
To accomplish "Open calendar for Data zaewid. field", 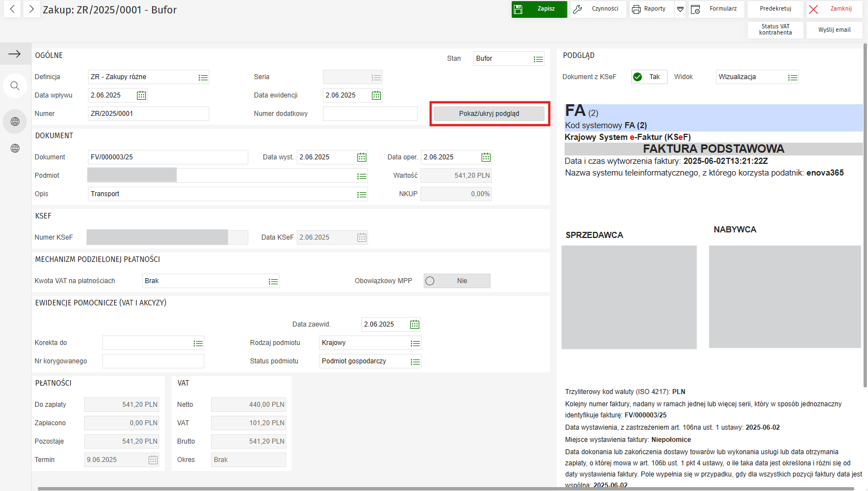I will (x=415, y=324).
